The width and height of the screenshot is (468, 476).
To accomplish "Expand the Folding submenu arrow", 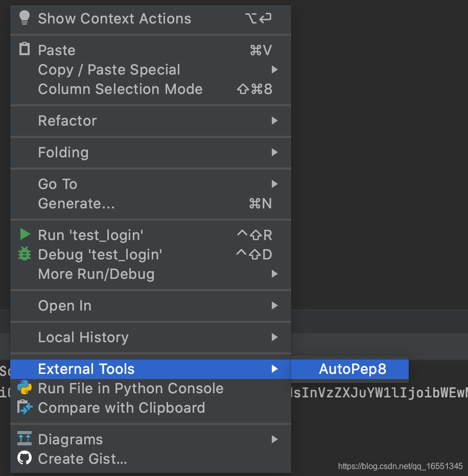I will coord(275,152).
